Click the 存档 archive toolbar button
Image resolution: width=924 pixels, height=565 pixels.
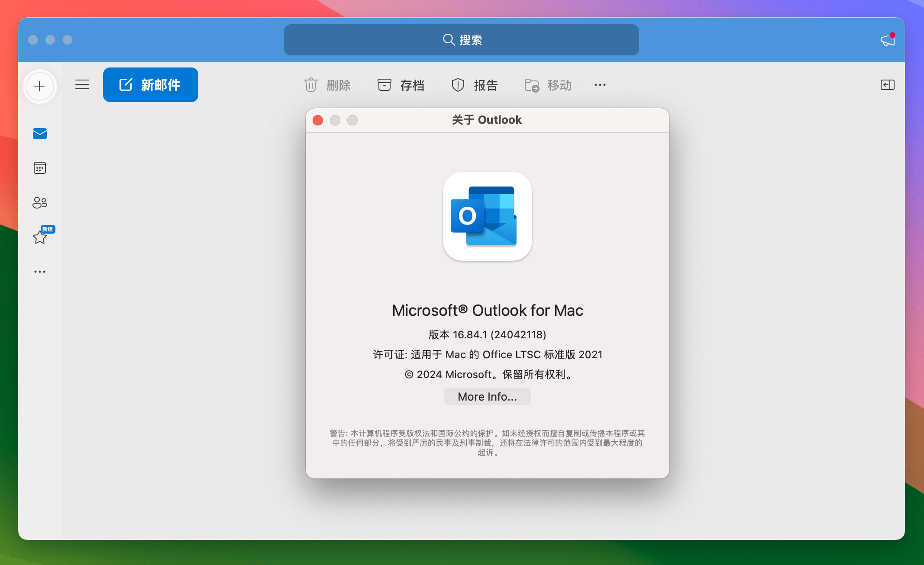tap(401, 85)
